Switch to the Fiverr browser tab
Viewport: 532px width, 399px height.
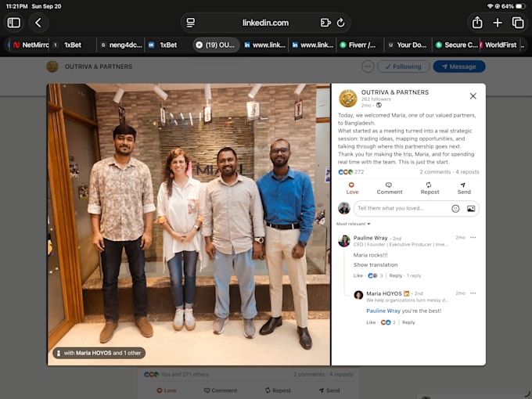pyautogui.click(x=360, y=45)
